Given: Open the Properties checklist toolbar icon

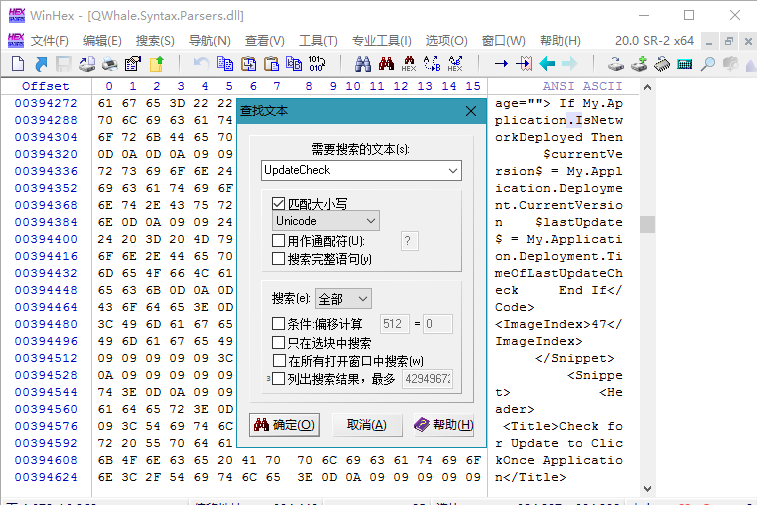Looking at the screenshot, I should click(133, 63).
